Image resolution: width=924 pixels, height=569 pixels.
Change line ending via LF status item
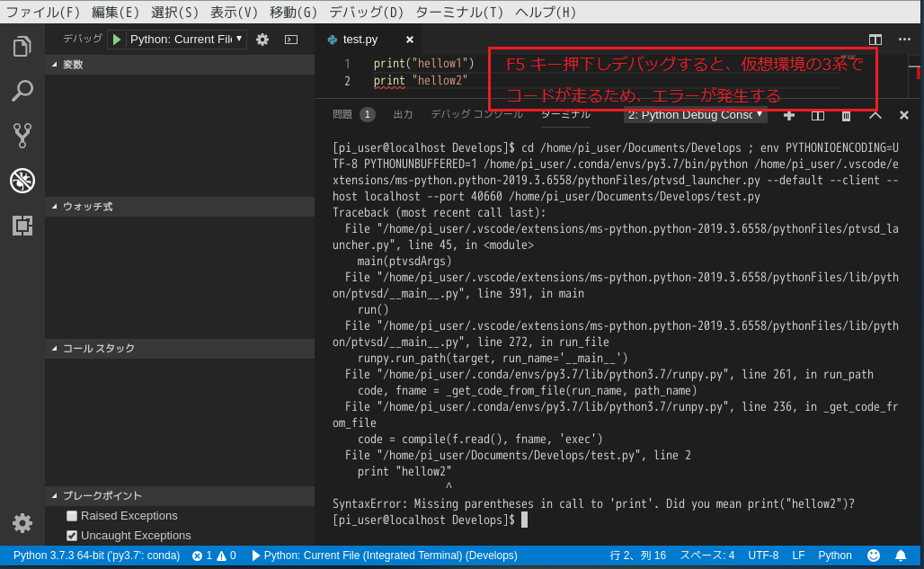[798, 556]
